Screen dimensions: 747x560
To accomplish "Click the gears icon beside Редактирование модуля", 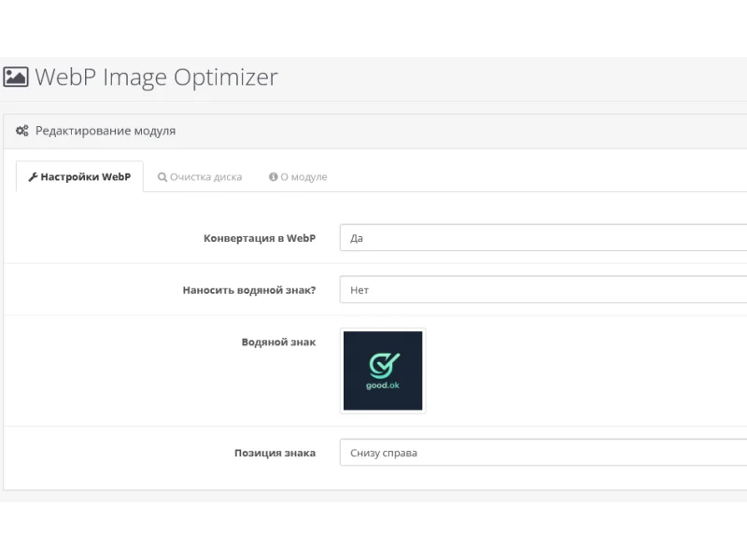I will (x=22, y=132).
